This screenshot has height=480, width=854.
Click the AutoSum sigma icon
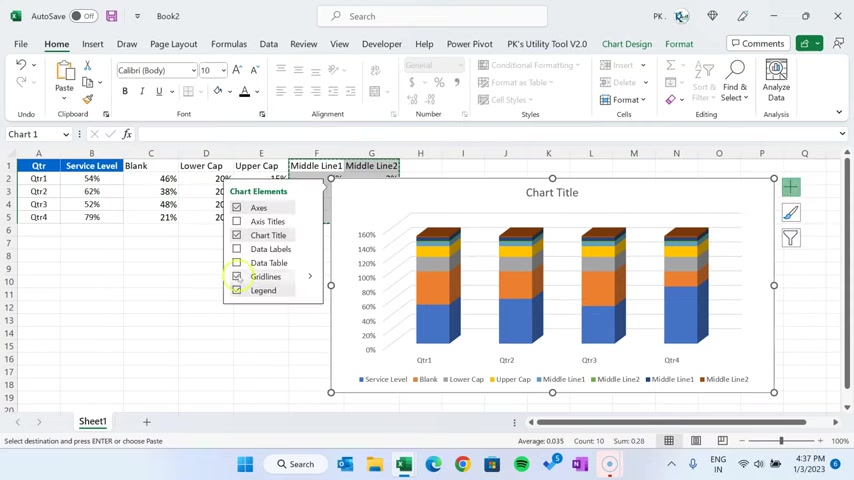pos(670,65)
